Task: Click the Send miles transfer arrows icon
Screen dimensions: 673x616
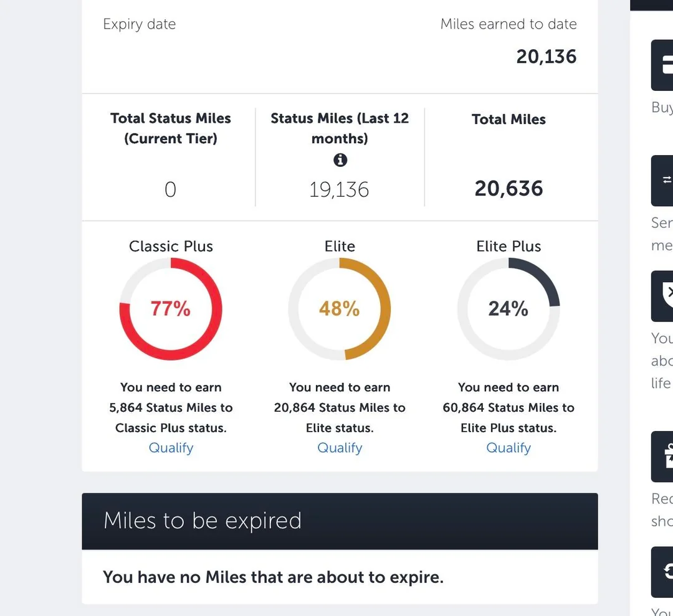Action: click(663, 180)
